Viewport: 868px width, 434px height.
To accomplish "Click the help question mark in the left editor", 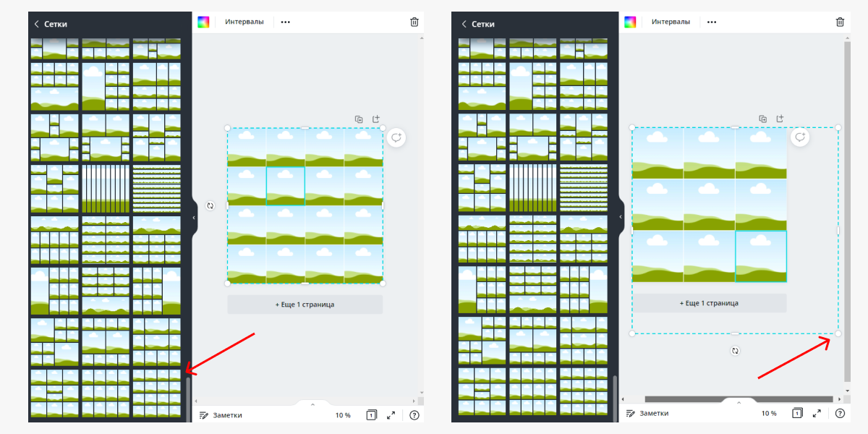I will coord(414,414).
